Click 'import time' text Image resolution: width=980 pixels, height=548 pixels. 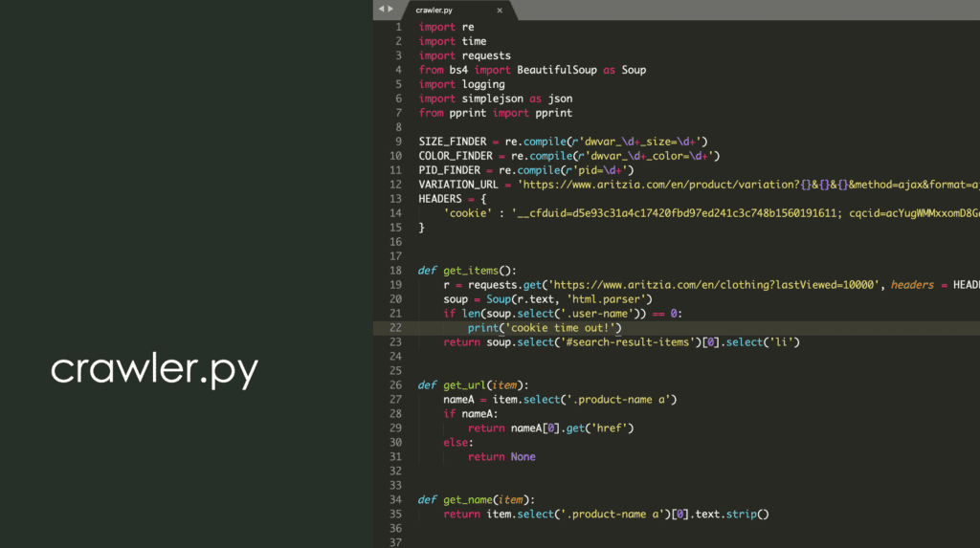coord(453,41)
